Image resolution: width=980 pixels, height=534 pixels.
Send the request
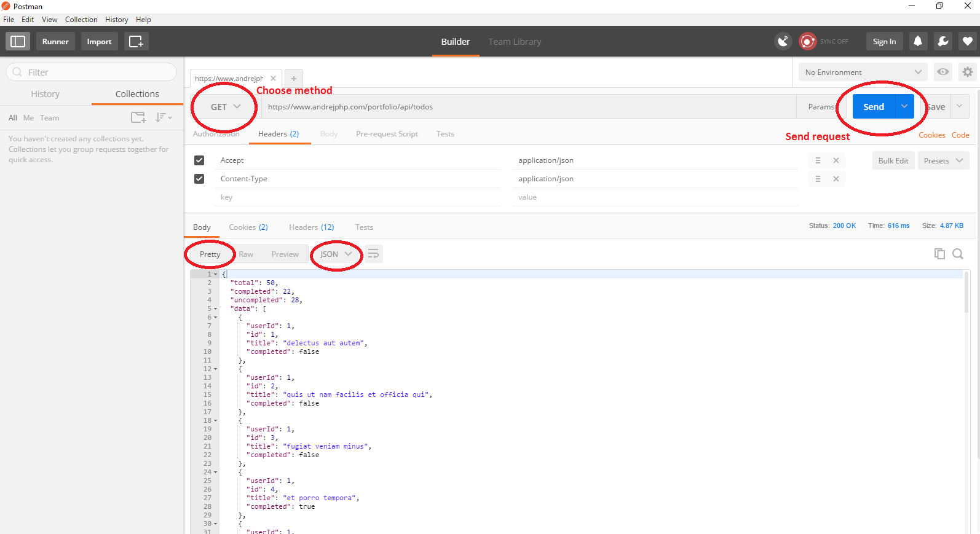click(874, 106)
